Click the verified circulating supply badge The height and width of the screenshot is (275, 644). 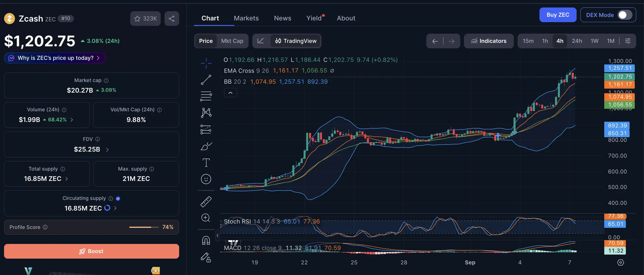pyautogui.click(x=118, y=198)
